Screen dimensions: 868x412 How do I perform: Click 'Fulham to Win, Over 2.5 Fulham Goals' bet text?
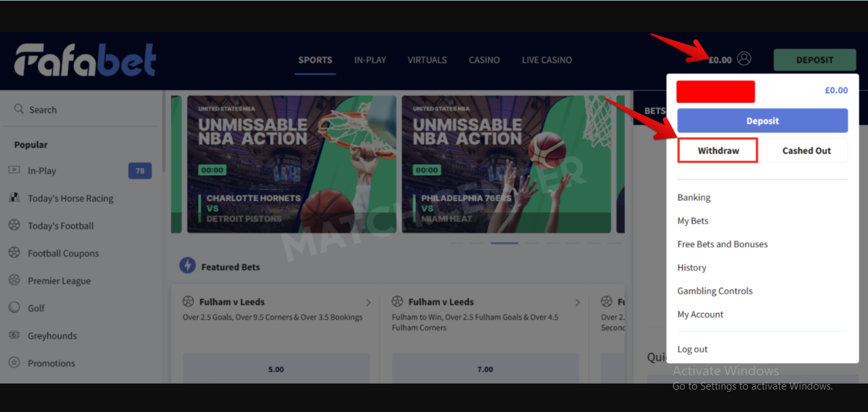[x=475, y=322]
